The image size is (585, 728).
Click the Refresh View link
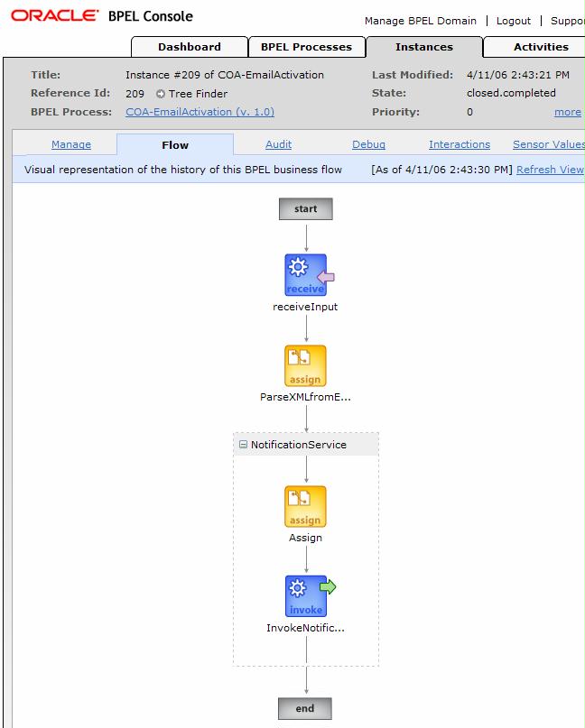point(550,170)
